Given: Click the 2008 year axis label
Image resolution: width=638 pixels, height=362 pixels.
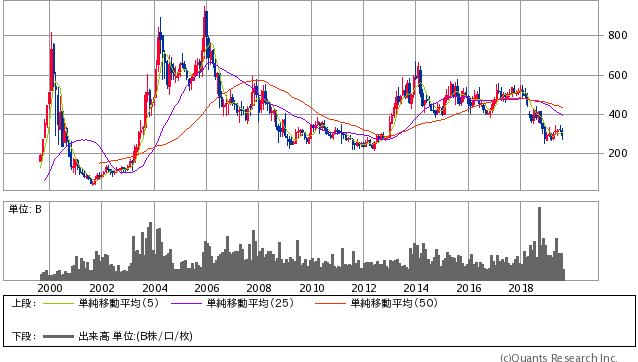Looking at the screenshot, I should (x=259, y=288).
